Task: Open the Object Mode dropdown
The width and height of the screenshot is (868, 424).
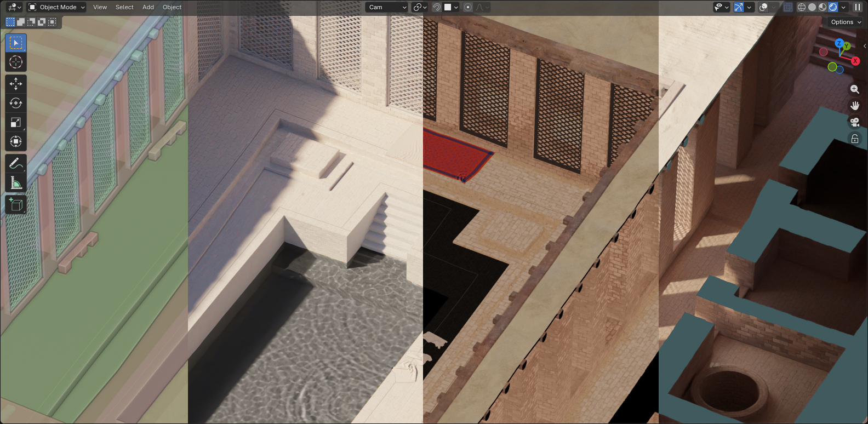Action: click(57, 7)
